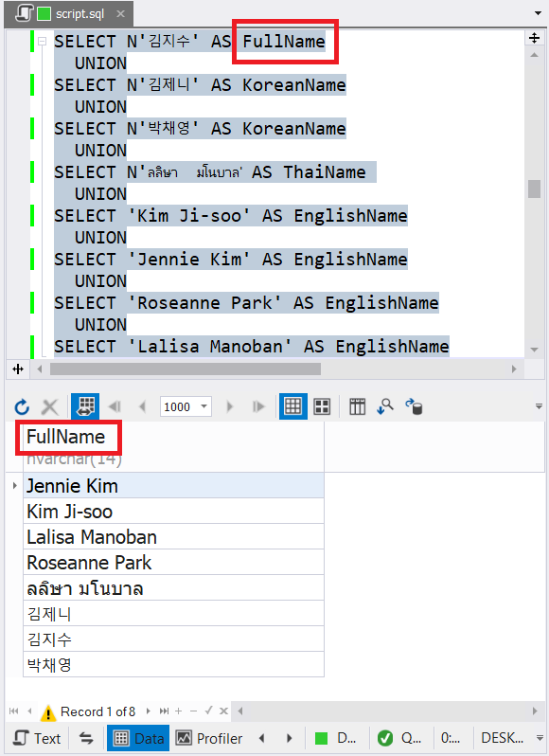Click the green square D... status item

pos(335,738)
